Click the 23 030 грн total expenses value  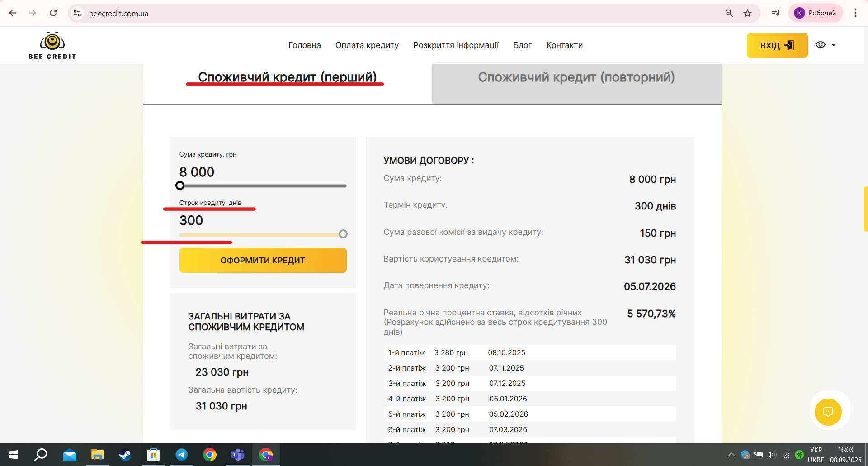[x=222, y=372]
